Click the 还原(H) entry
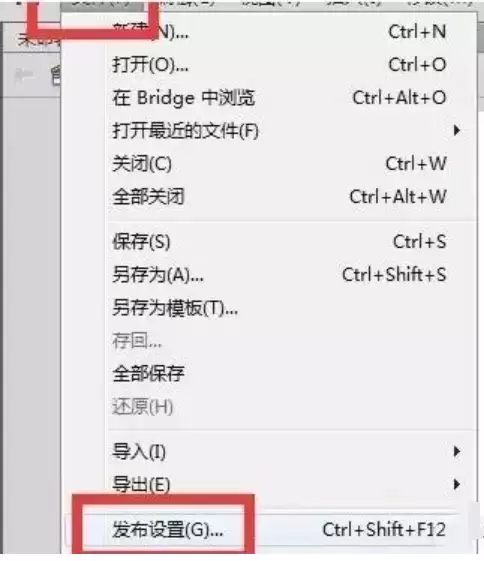 (291, 407)
